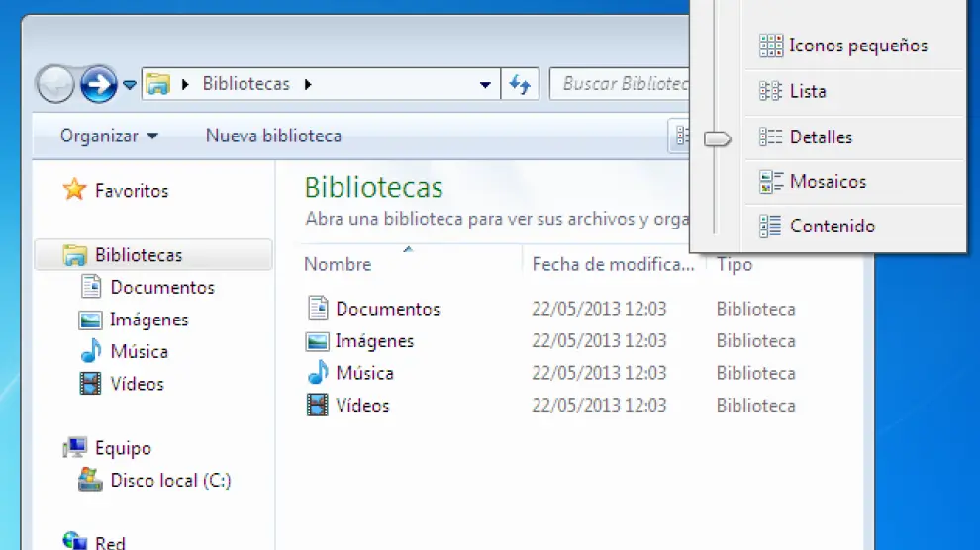980x550 pixels.
Task: Click the Buscar Bibliotecas search field
Action: (x=624, y=84)
